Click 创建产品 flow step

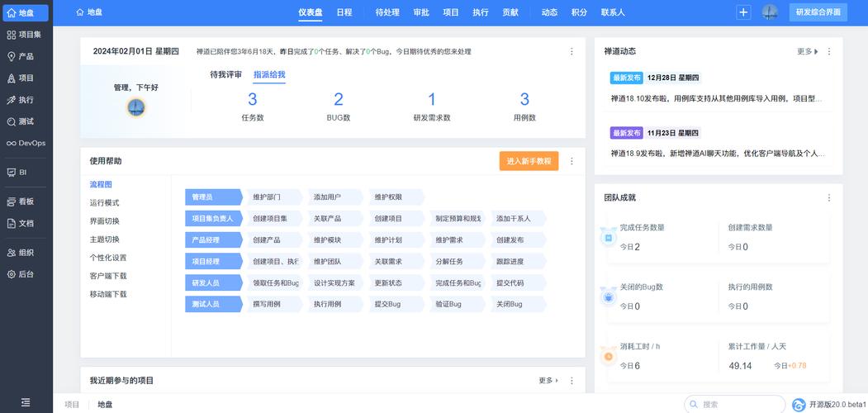(274, 240)
